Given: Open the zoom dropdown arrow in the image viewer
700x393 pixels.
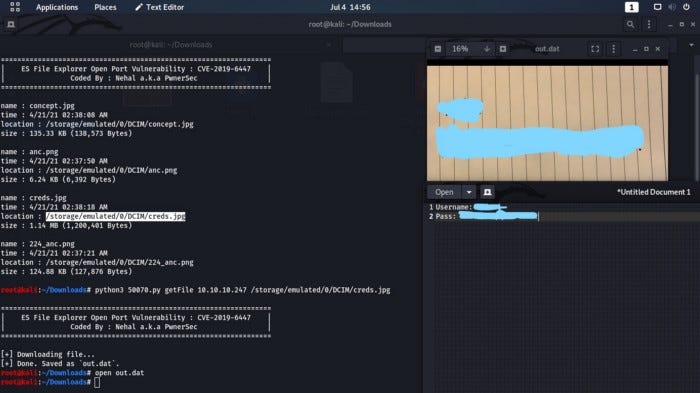Looking at the screenshot, I should pos(487,49).
